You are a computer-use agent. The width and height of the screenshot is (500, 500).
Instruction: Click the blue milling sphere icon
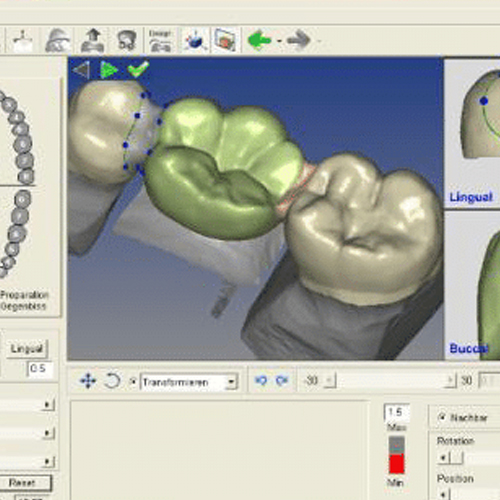[x=195, y=41]
